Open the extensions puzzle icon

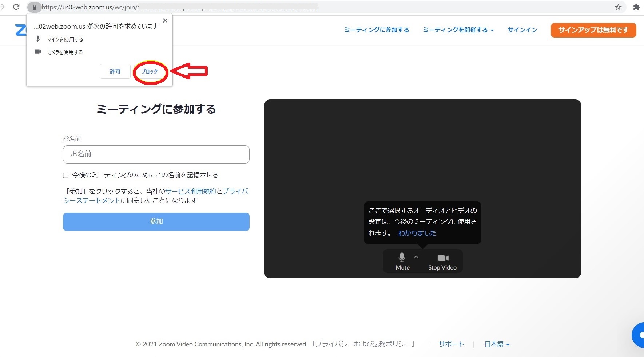tap(636, 7)
